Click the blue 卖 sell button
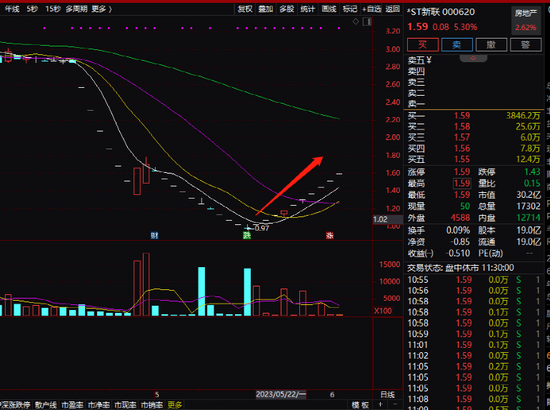The image size is (550, 410). point(457,45)
